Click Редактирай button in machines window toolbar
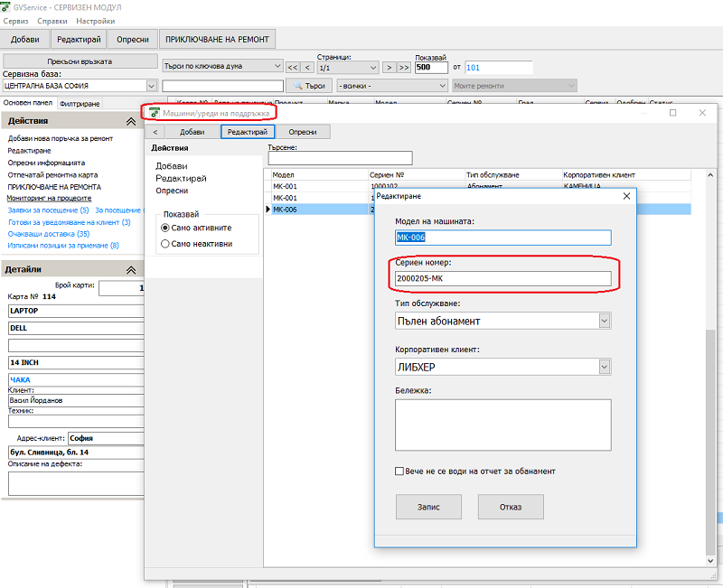The height and width of the screenshot is (588, 723). tap(248, 132)
